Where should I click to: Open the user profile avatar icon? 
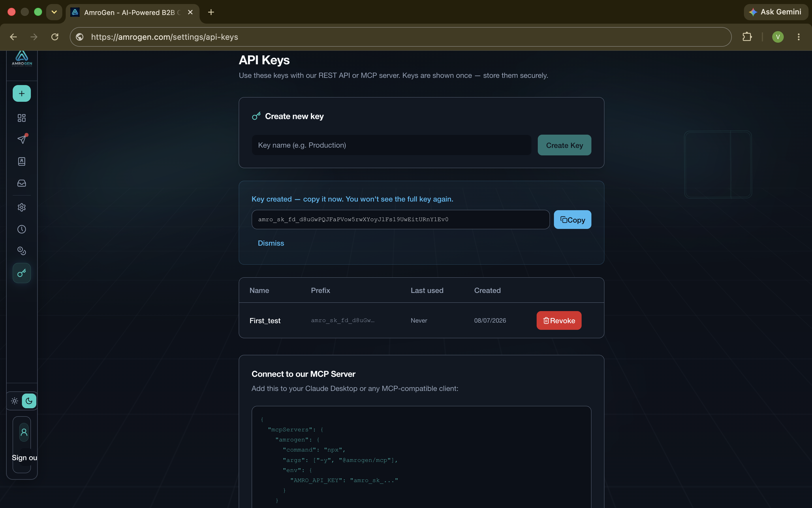(x=24, y=432)
